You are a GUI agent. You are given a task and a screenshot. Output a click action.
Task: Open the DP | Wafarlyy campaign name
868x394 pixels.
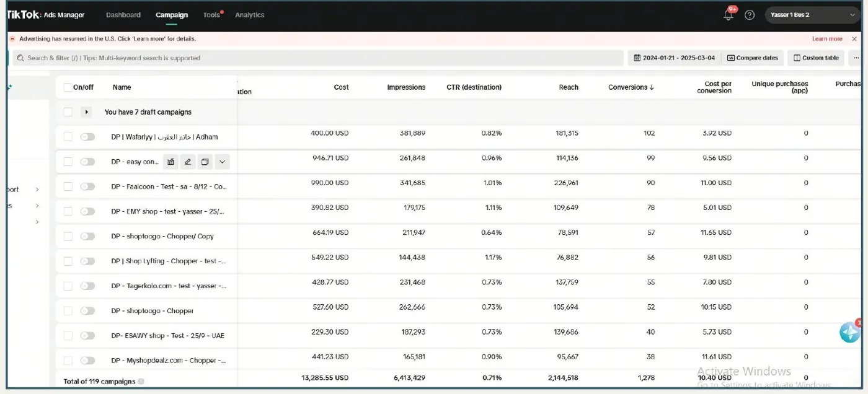[164, 137]
